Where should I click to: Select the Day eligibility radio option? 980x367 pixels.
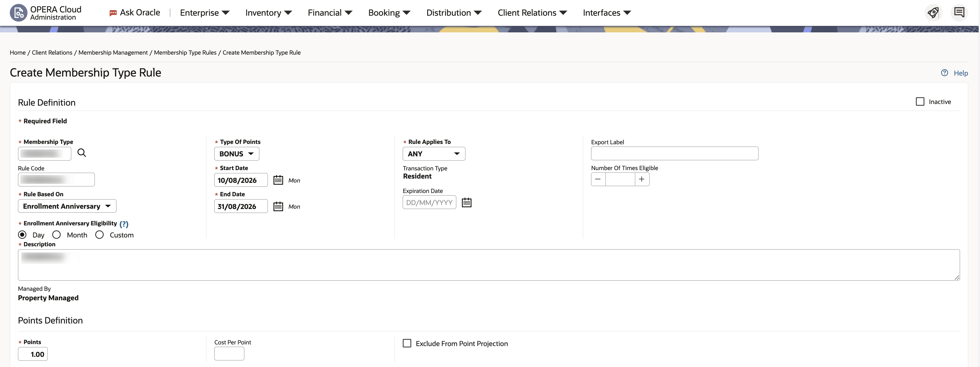[x=23, y=235]
